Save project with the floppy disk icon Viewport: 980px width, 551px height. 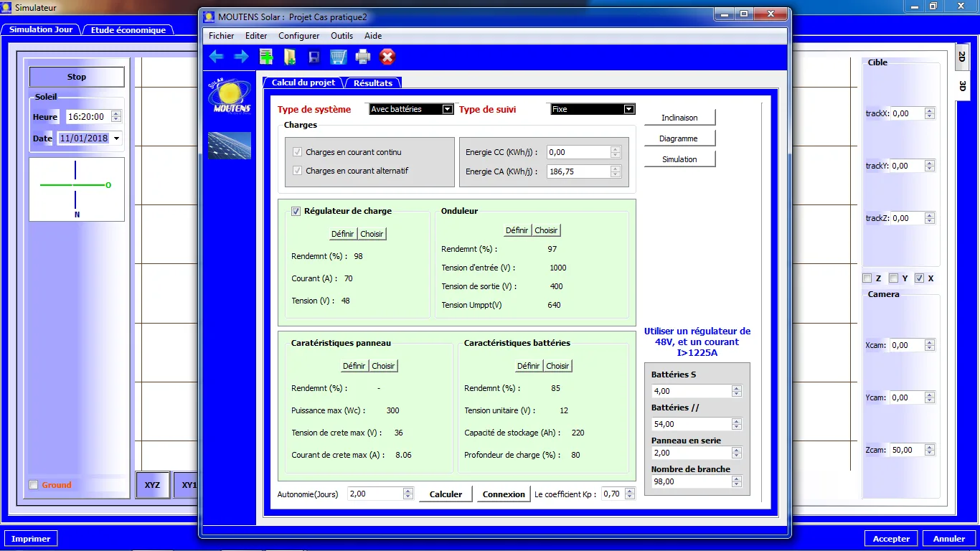pos(314,57)
